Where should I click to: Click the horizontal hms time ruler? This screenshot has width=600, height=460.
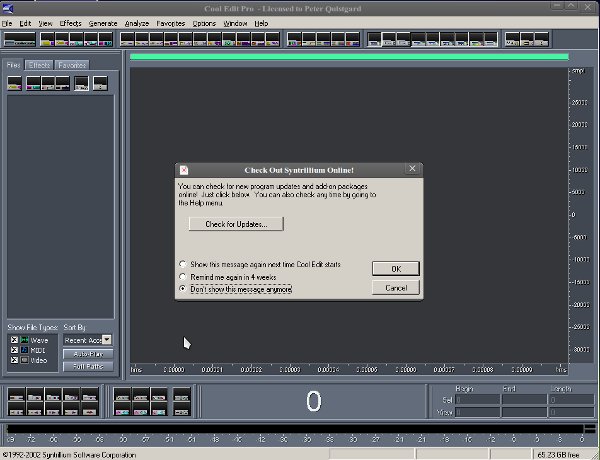tap(349, 369)
